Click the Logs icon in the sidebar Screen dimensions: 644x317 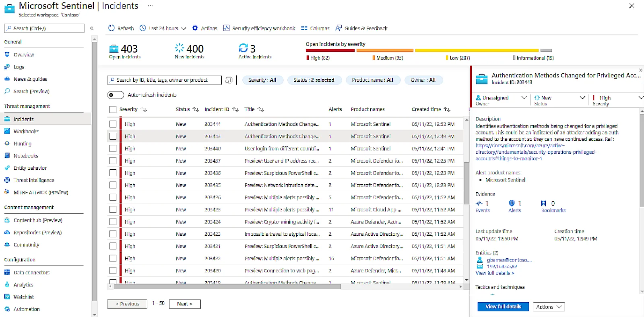(7, 67)
